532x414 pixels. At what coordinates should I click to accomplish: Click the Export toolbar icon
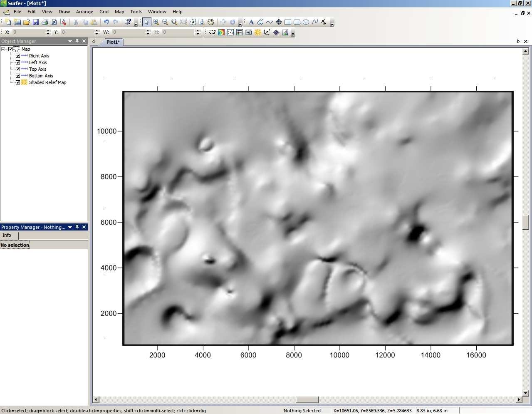point(63,22)
